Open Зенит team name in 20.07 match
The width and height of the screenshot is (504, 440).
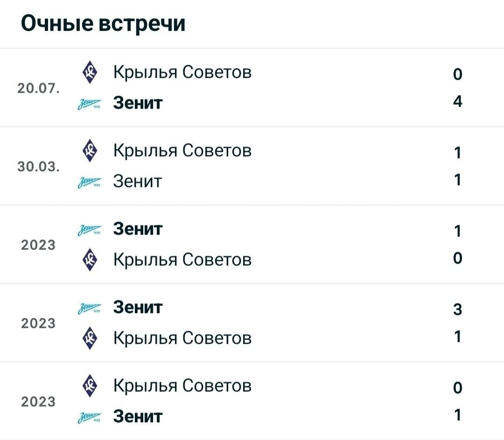tap(138, 103)
